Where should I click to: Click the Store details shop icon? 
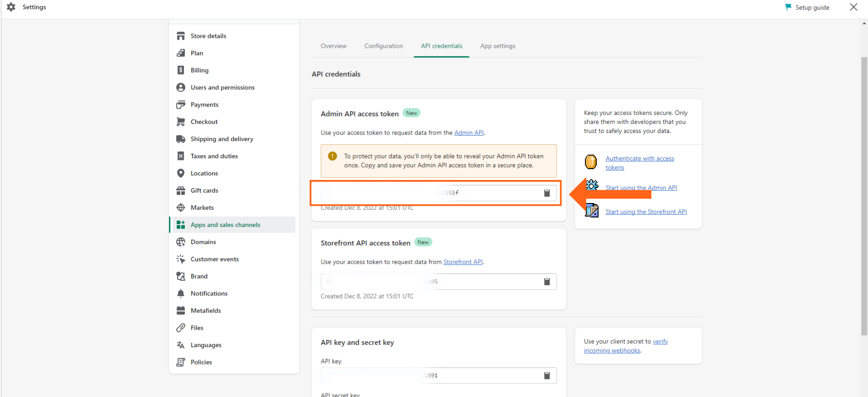(x=181, y=36)
